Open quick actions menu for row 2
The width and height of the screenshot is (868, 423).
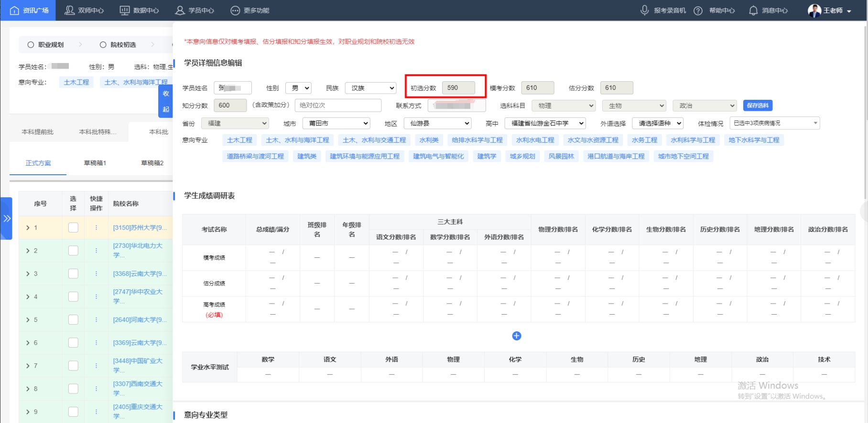(96, 251)
